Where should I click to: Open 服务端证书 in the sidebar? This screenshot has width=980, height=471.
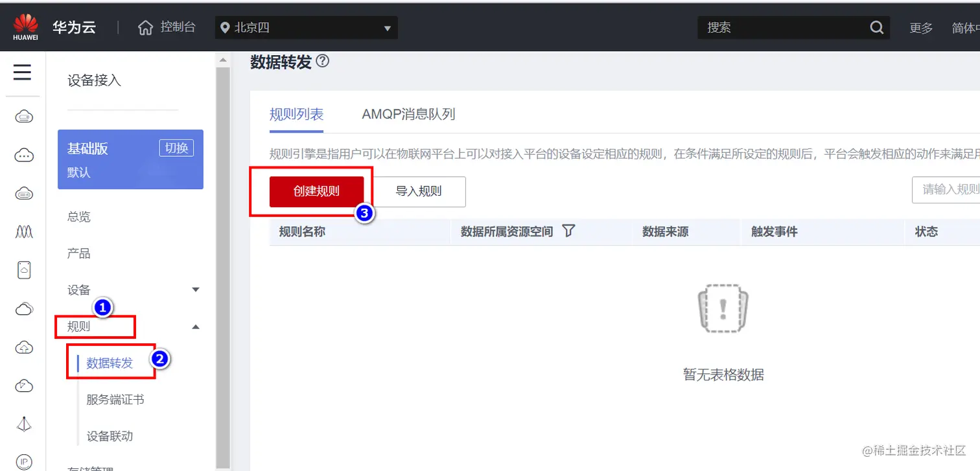[115, 400]
